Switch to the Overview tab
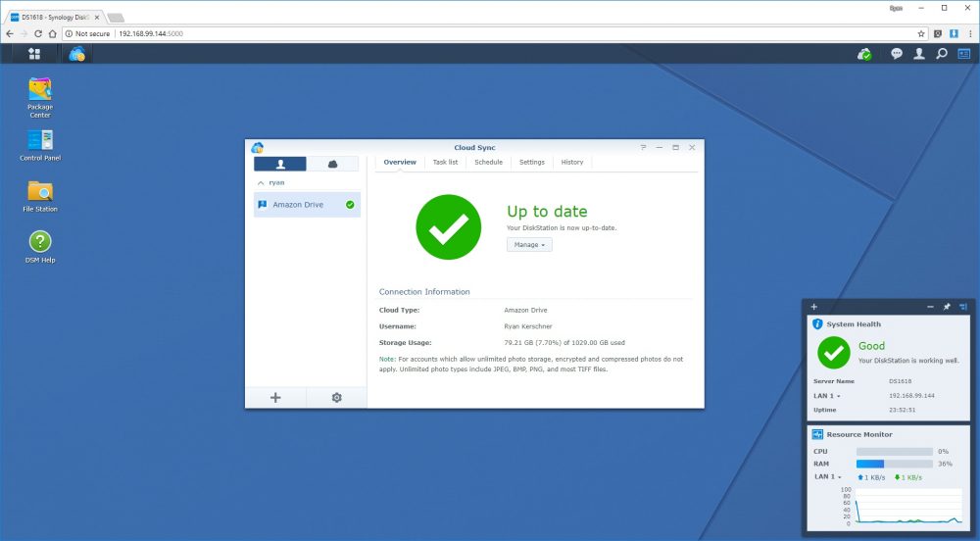The width and height of the screenshot is (980, 541). tap(400, 163)
